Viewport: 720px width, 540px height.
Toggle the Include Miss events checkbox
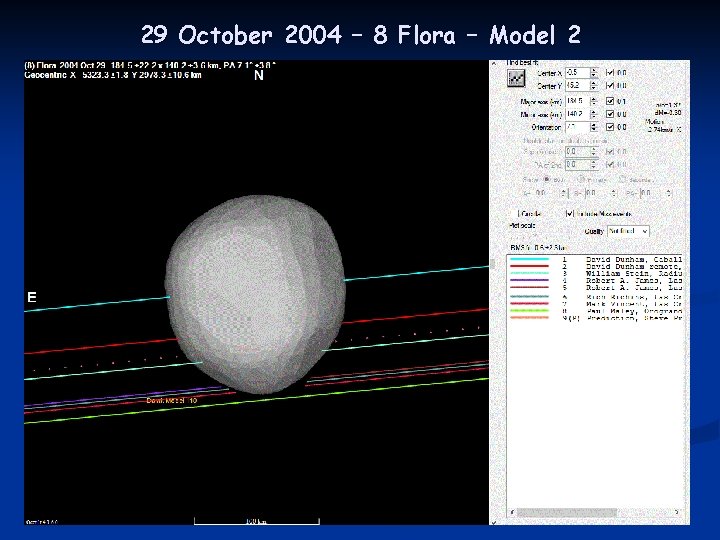[569, 213]
